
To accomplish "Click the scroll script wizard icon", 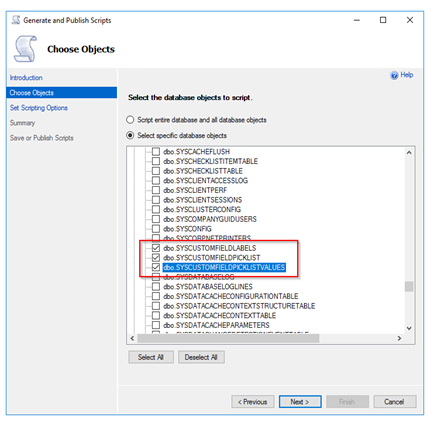I will click(x=25, y=49).
